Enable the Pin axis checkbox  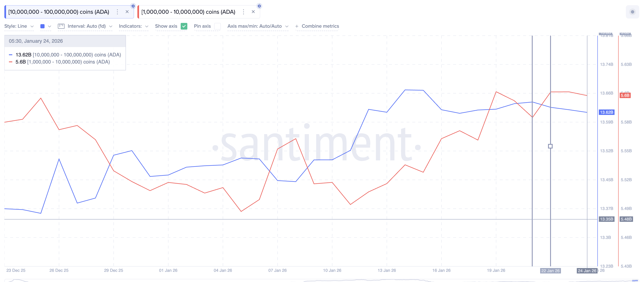pyautogui.click(x=218, y=26)
